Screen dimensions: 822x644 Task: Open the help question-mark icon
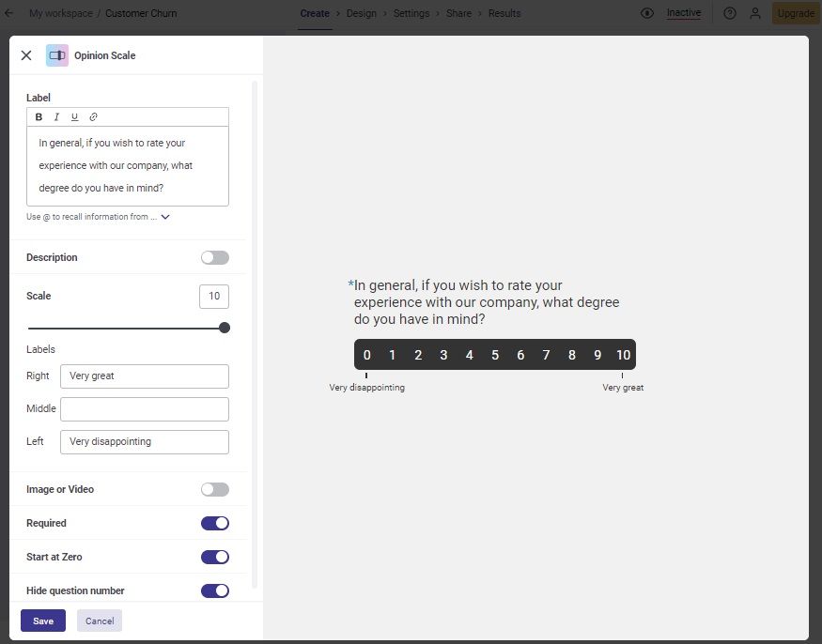730,13
